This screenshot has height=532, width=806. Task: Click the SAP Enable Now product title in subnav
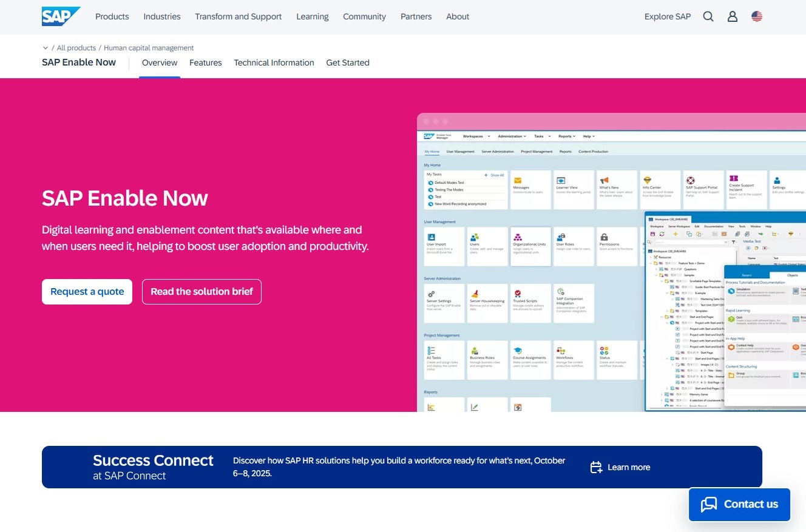tap(79, 62)
